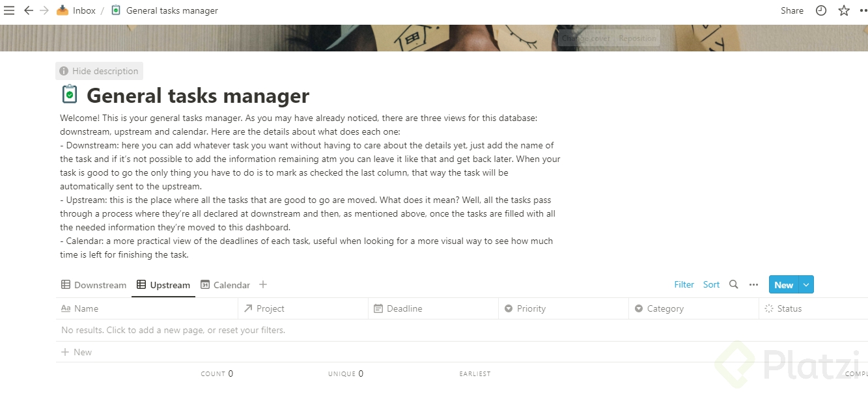This screenshot has width=868, height=393.
Task: Click the forward navigation arrow
Action: (44, 10)
